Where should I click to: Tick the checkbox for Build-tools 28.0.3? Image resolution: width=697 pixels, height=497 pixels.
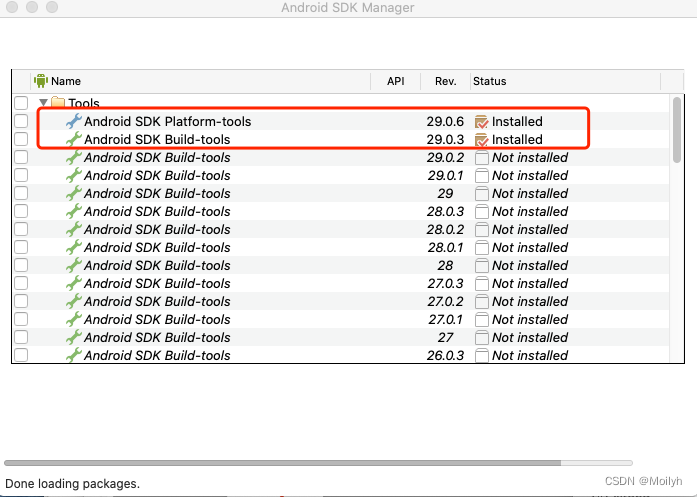pos(21,211)
